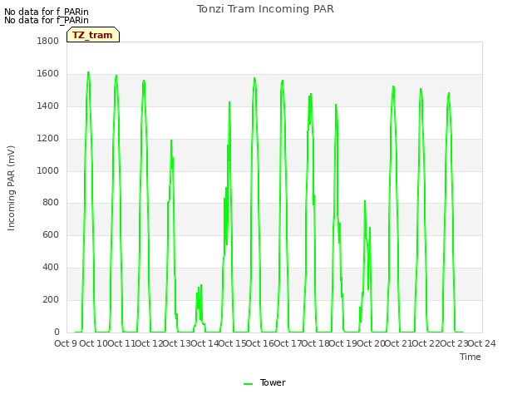Click the y-axis tick value 600
The image size is (532, 399).
[51, 234]
